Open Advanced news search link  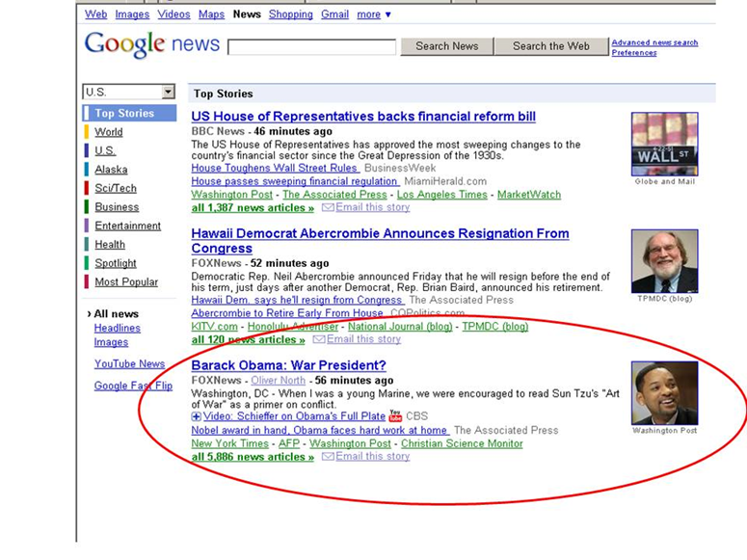click(654, 42)
